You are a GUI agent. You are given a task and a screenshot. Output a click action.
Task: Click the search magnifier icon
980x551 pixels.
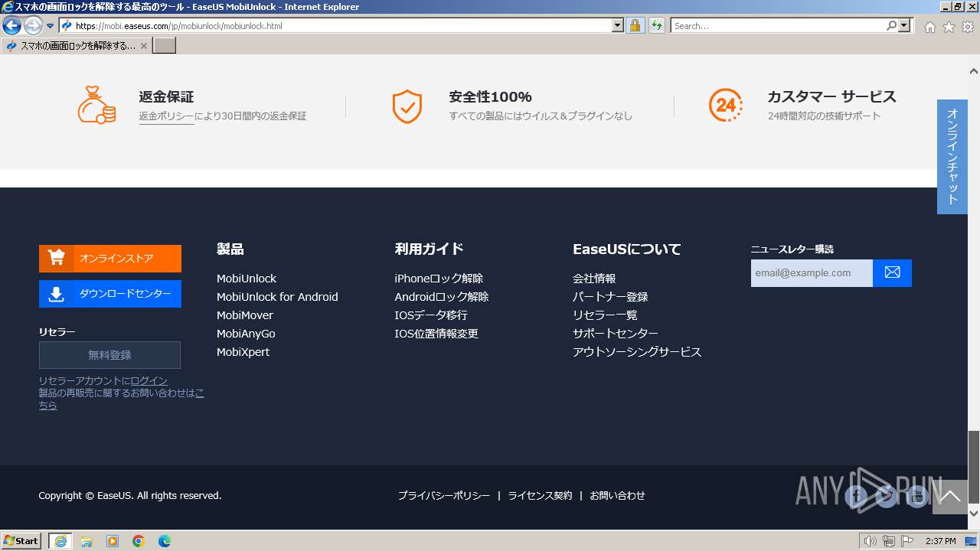891,25
